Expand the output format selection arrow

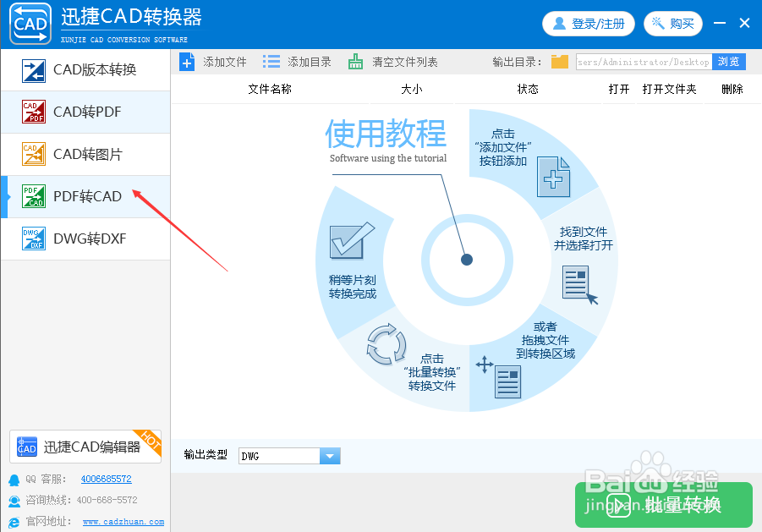[x=329, y=456]
